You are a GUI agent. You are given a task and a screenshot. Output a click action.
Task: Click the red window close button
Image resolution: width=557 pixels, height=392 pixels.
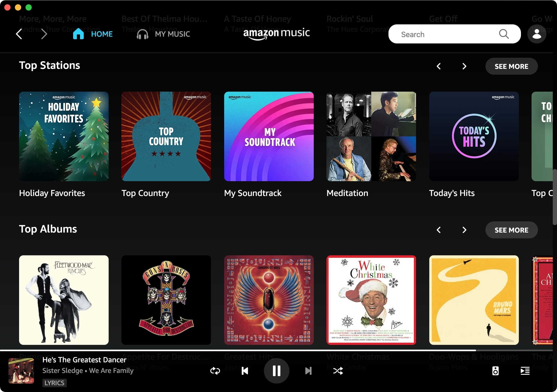pos(7,7)
